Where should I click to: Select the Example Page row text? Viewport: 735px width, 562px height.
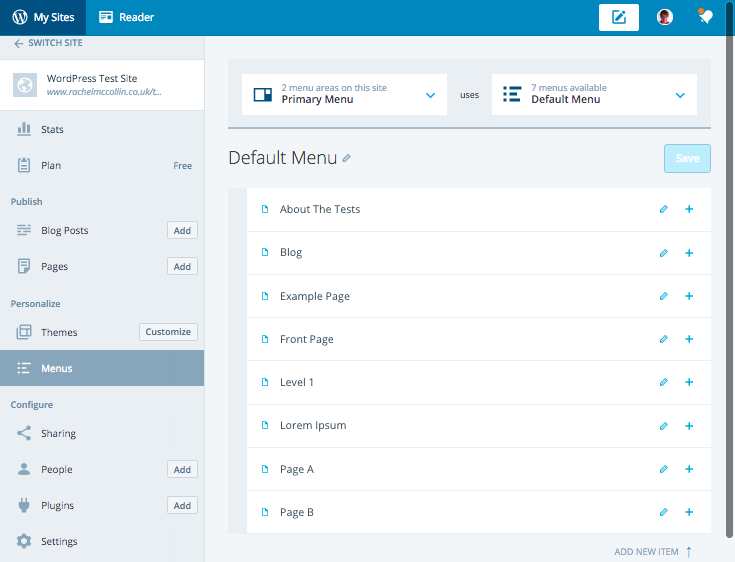click(x=315, y=296)
